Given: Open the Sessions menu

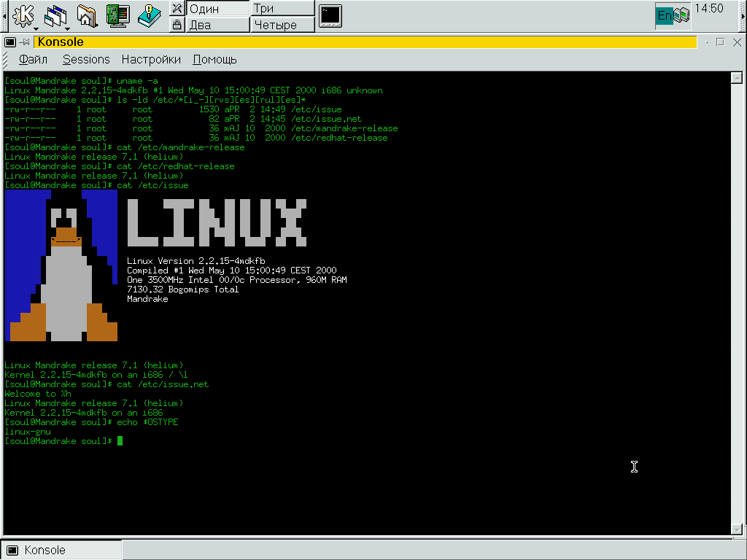Looking at the screenshot, I should coord(86,60).
